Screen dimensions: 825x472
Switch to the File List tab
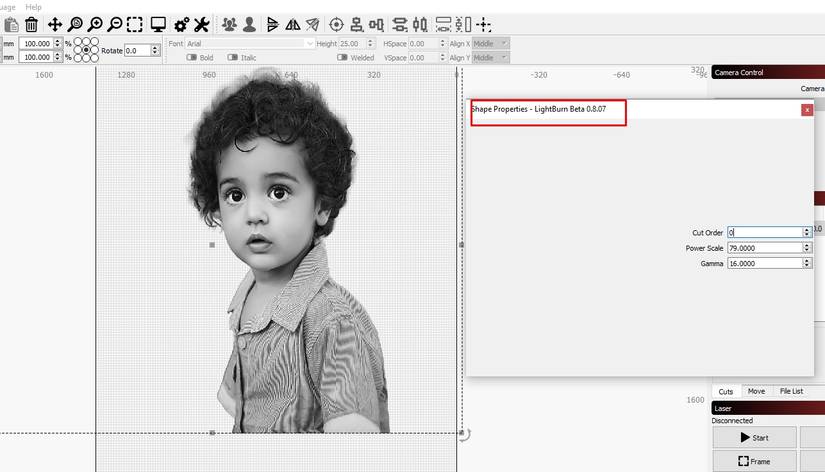point(791,391)
